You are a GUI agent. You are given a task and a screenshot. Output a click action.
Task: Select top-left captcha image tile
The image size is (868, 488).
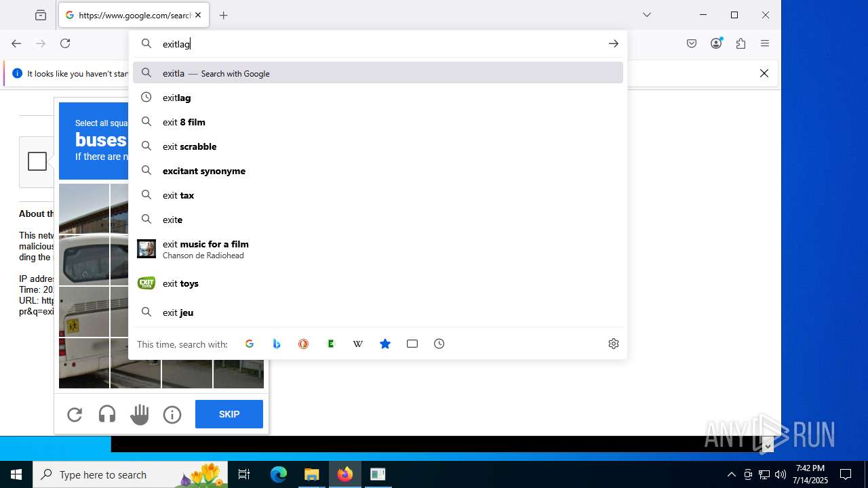click(84, 209)
